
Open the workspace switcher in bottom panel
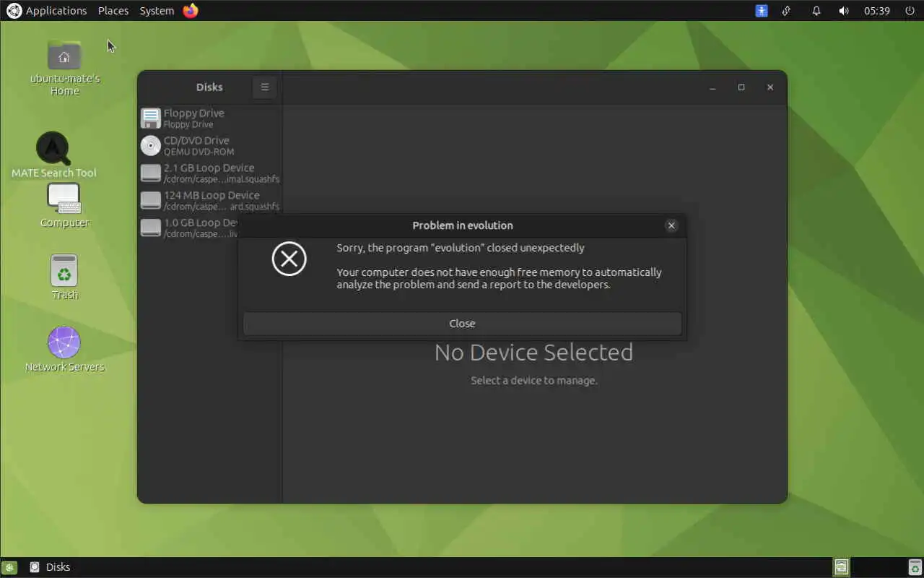click(842, 567)
